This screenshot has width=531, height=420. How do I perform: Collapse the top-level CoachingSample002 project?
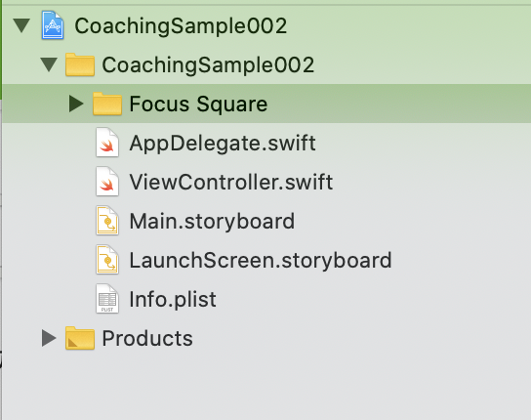tap(21, 25)
